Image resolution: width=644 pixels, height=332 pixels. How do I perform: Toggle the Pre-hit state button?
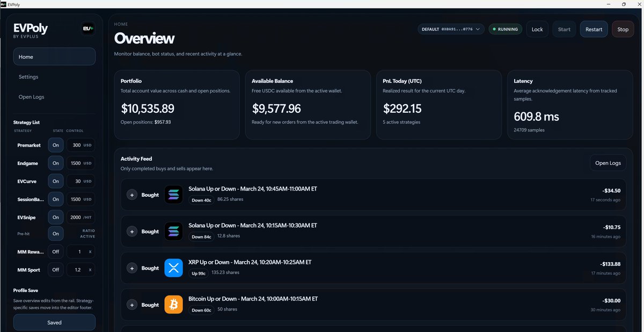[x=56, y=234]
